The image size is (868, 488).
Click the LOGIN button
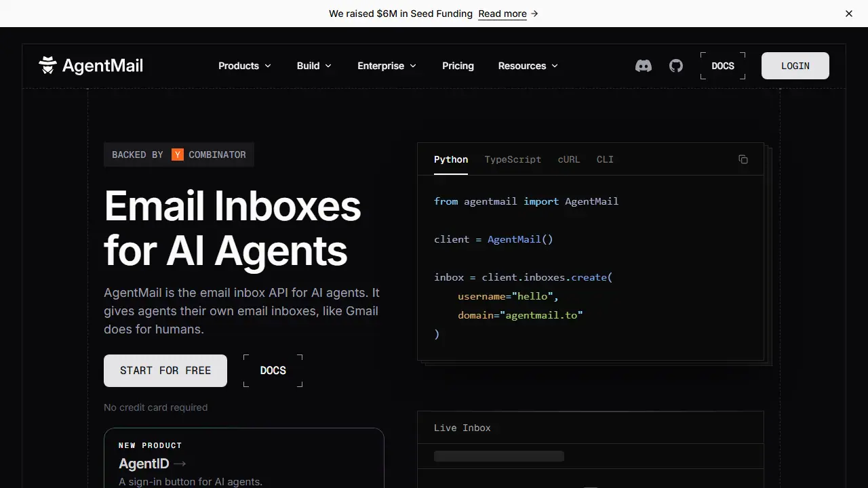click(x=795, y=66)
